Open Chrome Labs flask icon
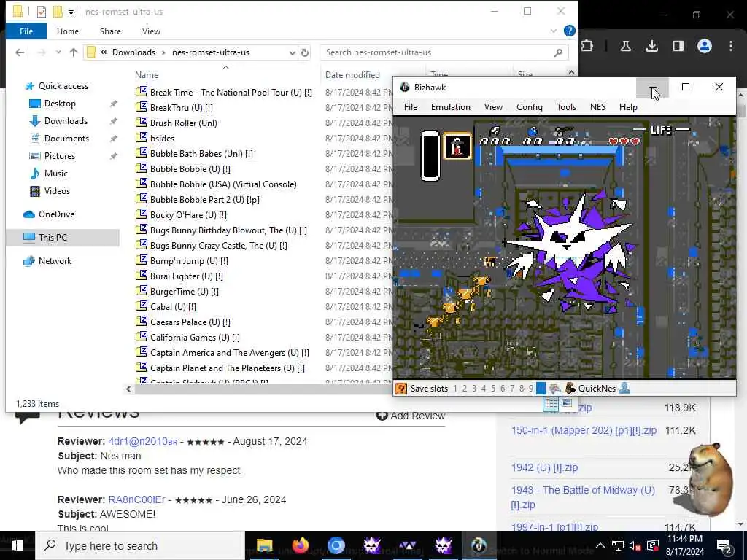 point(625,46)
